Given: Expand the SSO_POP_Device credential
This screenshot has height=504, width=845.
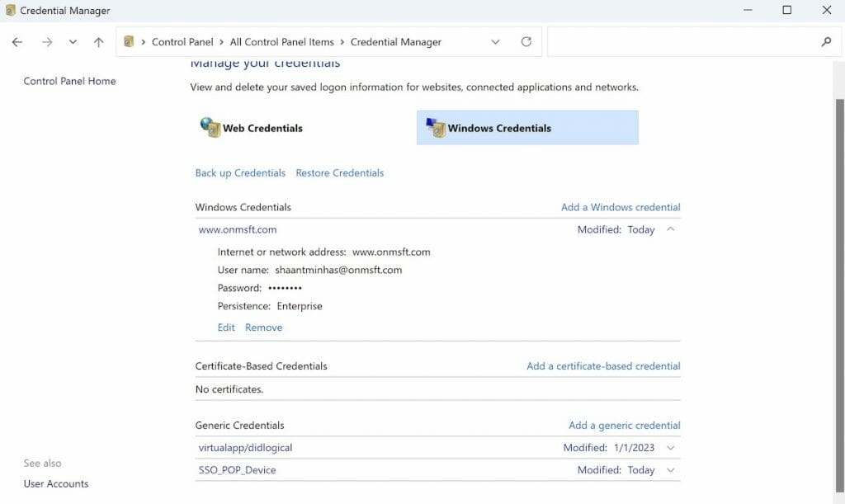Looking at the screenshot, I should click(670, 470).
